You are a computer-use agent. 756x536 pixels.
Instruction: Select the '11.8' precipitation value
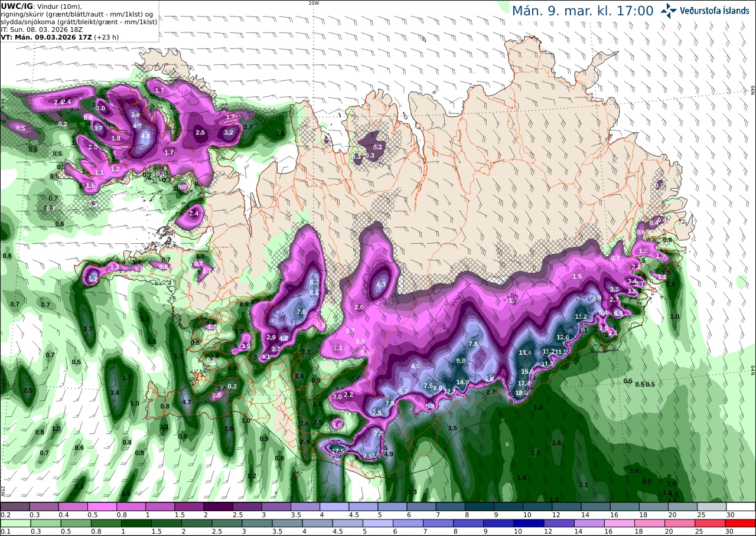tap(548, 364)
